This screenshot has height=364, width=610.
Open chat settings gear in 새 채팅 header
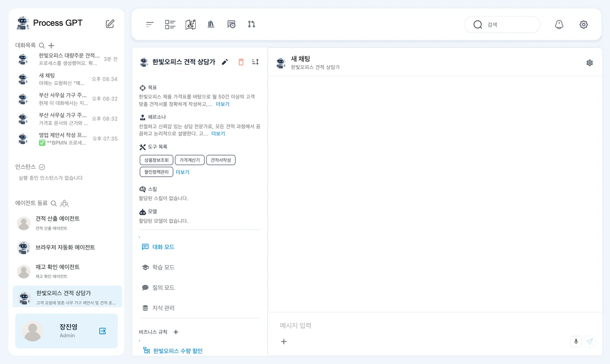tap(589, 63)
